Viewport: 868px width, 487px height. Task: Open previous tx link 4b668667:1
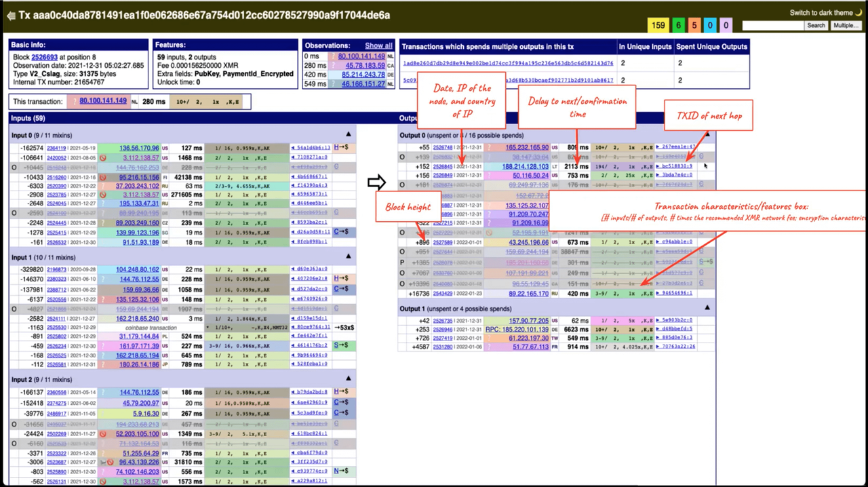click(x=311, y=176)
